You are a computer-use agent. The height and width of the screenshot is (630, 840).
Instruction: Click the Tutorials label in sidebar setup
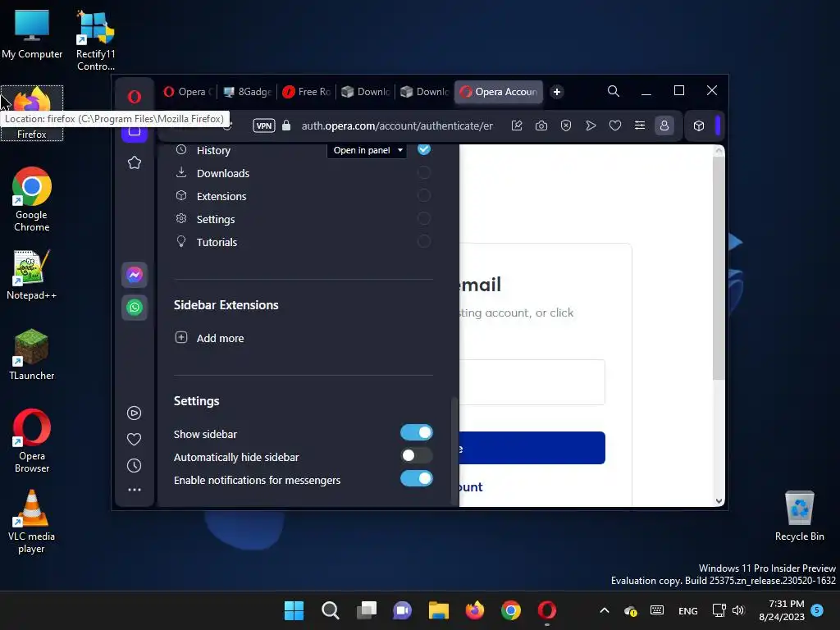(x=217, y=242)
